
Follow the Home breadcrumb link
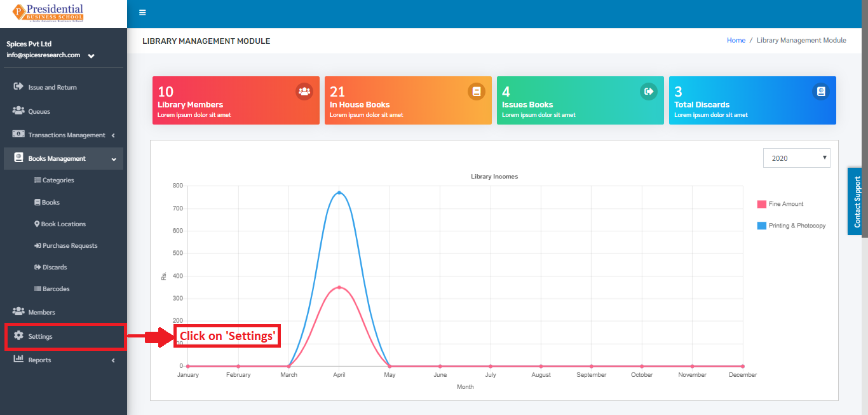[736, 40]
